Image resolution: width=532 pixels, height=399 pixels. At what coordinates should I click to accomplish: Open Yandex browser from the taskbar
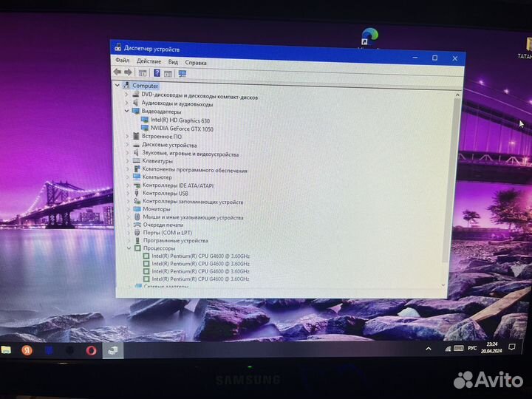(x=27, y=350)
